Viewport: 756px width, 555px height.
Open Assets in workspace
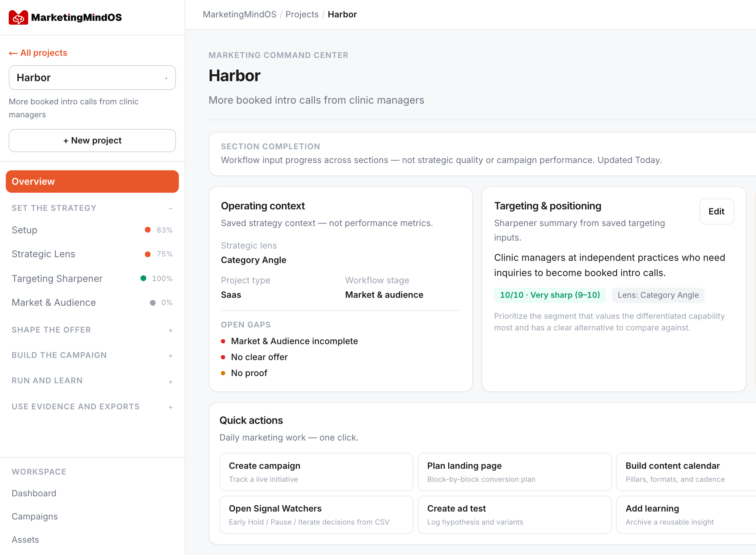[x=25, y=540]
